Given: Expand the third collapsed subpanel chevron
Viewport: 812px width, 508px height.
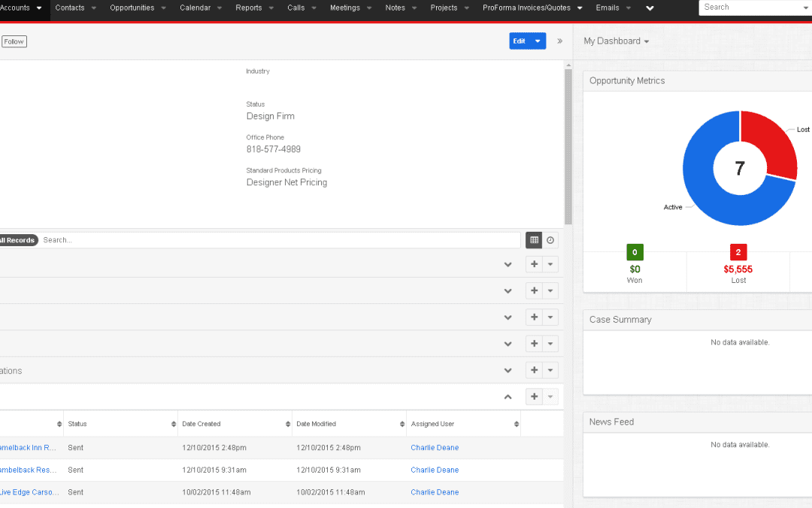Looking at the screenshot, I should click(x=508, y=318).
